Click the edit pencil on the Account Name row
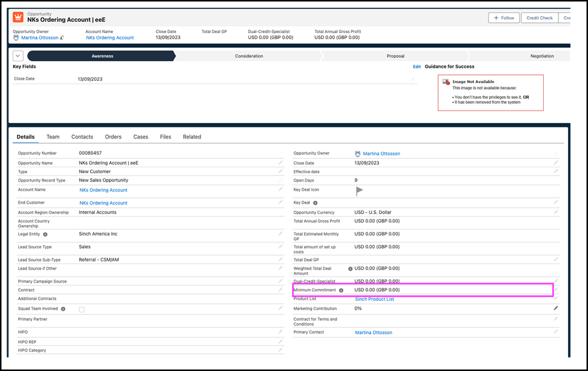Image resolution: width=588 pixels, height=371 pixels. (280, 190)
